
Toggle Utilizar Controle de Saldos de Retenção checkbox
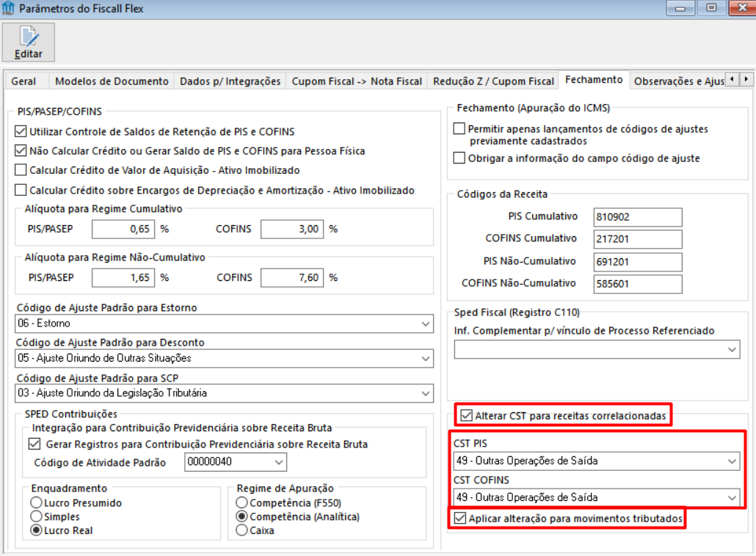pyautogui.click(x=21, y=131)
